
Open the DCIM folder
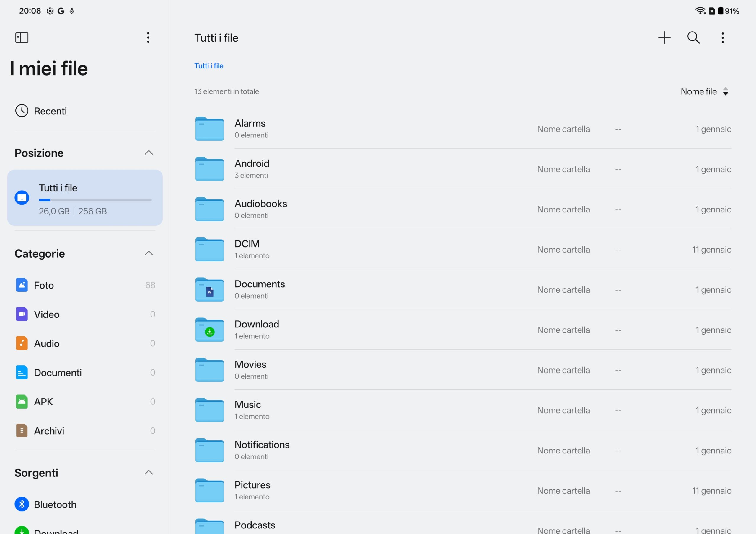click(247, 249)
